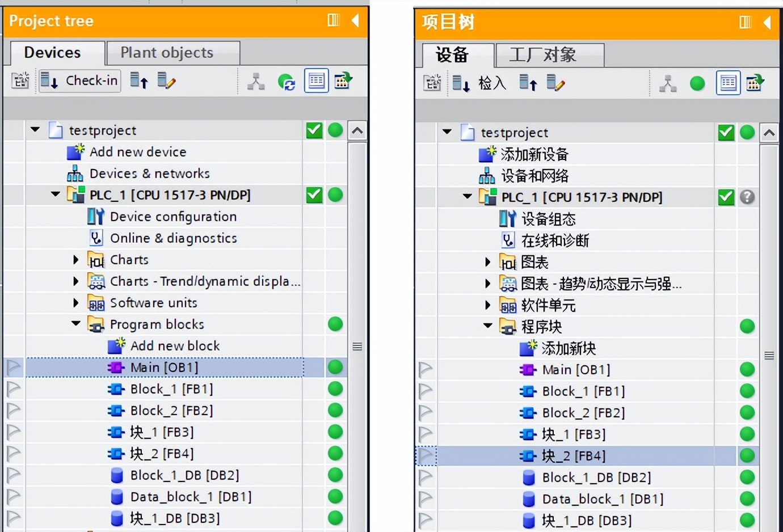783x532 pixels.
Task: Click edit pencil icon in Chinese toolbar
Action: [x=555, y=84]
